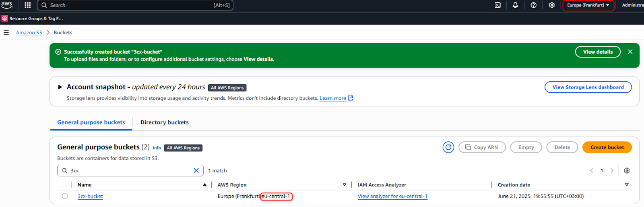The image size is (644, 207).
Task: Open the notifications bell
Action: click(516, 5)
